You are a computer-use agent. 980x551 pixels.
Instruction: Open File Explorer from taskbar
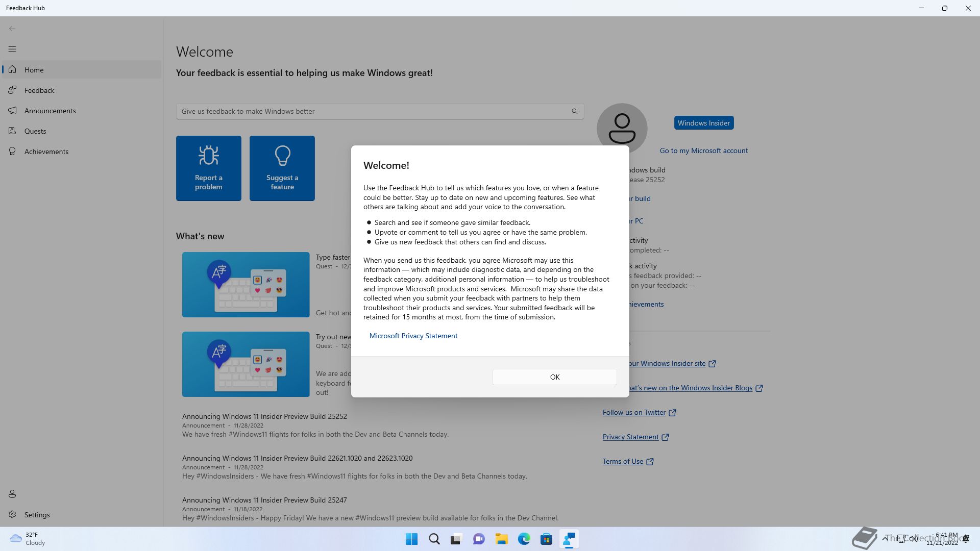[501, 539]
